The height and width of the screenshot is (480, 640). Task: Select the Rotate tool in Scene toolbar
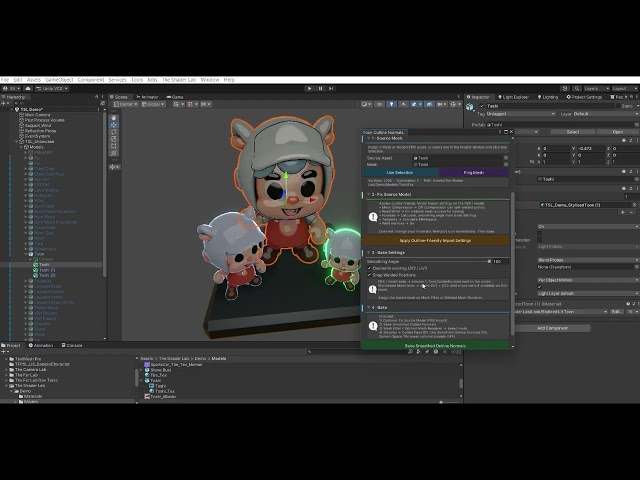tap(114, 132)
